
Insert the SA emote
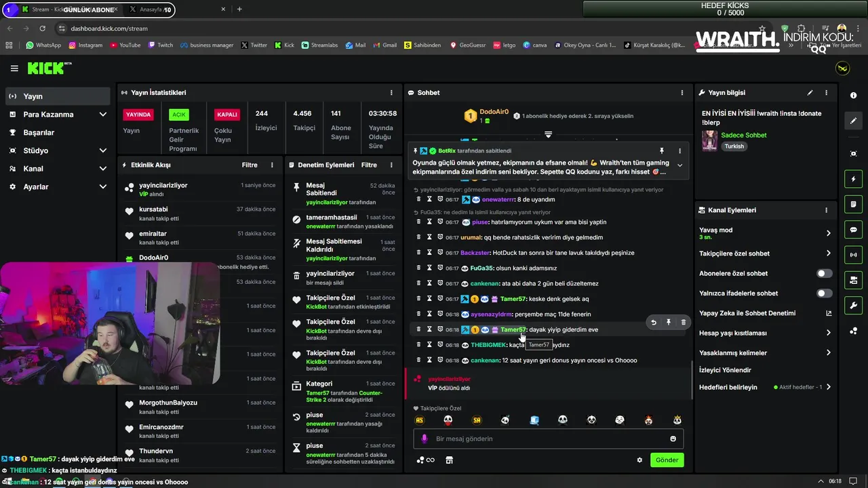(x=477, y=420)
